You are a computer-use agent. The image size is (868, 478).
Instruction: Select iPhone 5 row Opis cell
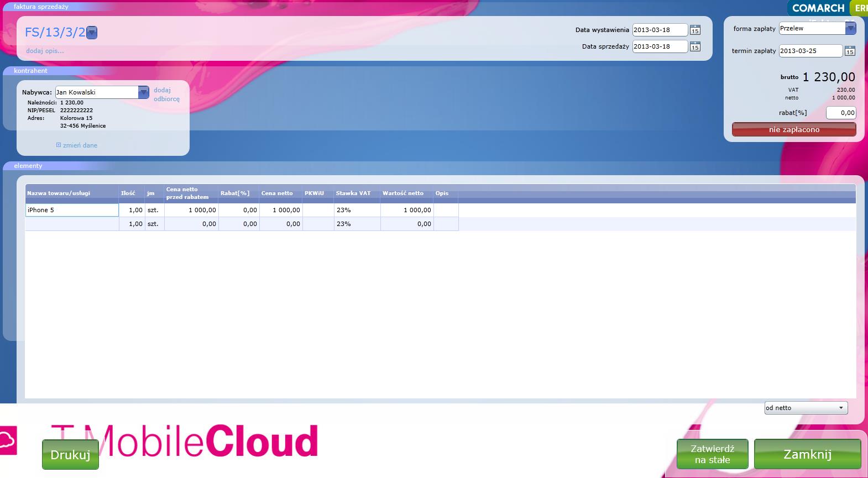click(x=446, y=210)
